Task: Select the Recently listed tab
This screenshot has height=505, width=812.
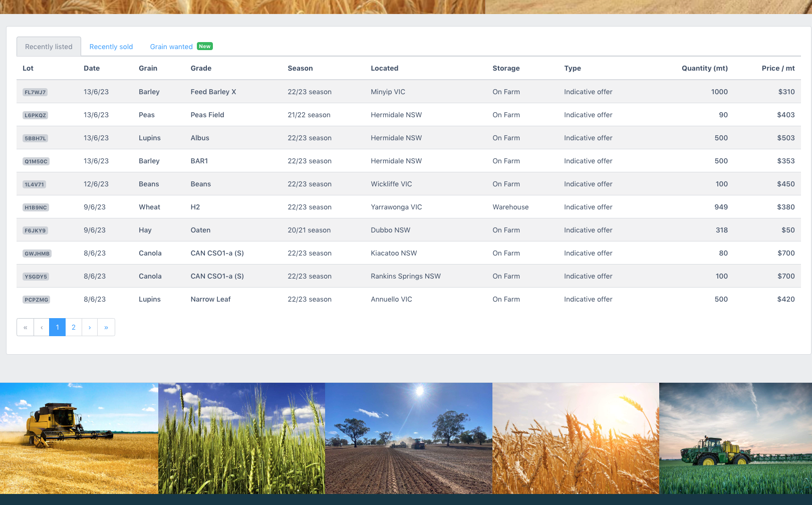Action: [x=49, y=47]
